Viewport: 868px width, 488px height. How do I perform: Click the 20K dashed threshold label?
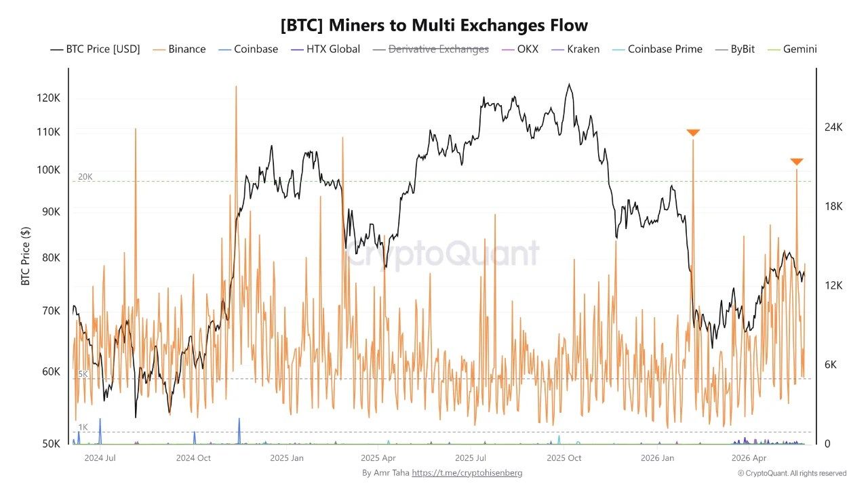(x=85, y=177)
